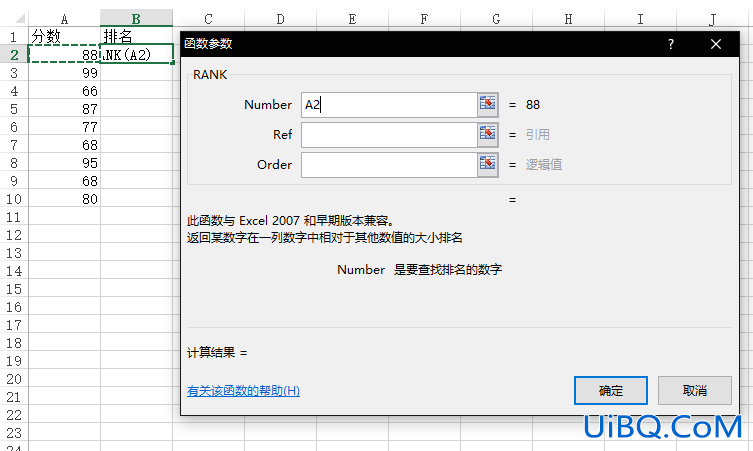Select column I header
This screenshot has width=753, height=451.
click(640, 19)
